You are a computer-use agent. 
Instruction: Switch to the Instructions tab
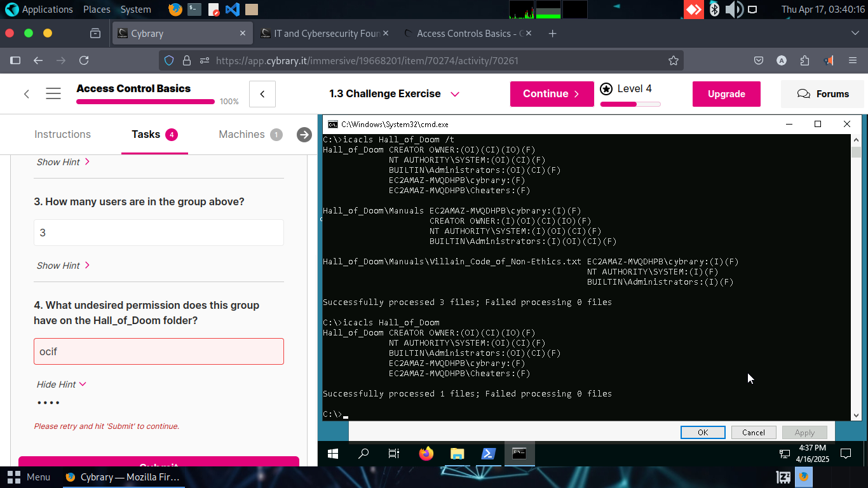click(x=62, y=134)
